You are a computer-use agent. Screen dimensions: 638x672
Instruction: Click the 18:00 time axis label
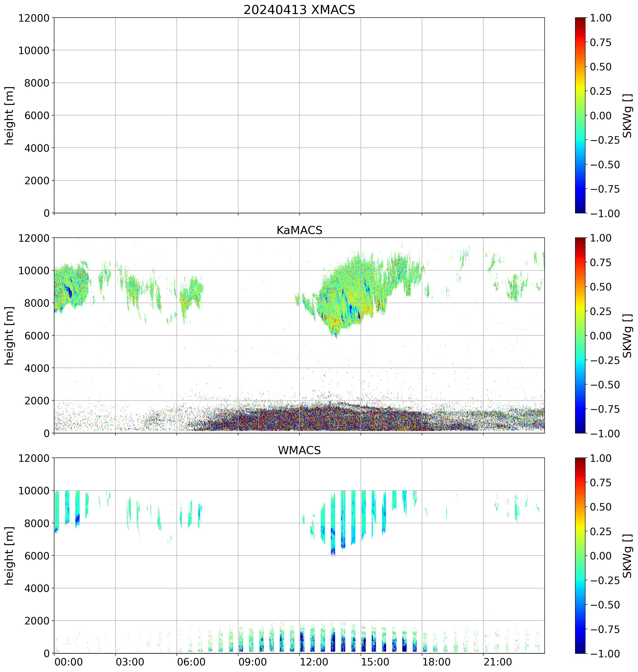[437, 662]
